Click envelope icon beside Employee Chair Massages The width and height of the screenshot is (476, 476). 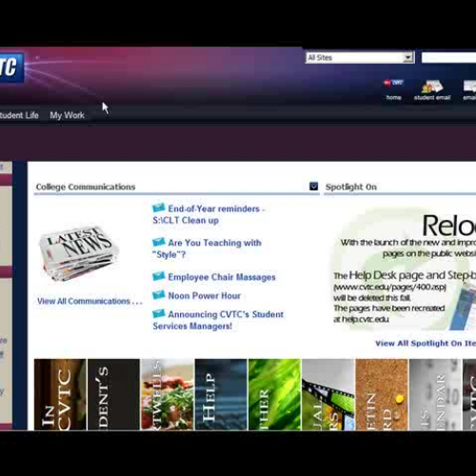(159, 276)
